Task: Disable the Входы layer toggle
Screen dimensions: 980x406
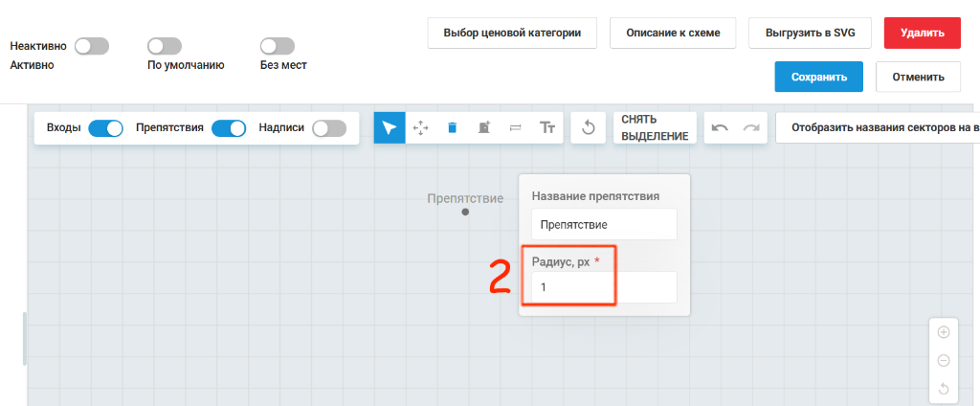Action: (x=105, y=128)
